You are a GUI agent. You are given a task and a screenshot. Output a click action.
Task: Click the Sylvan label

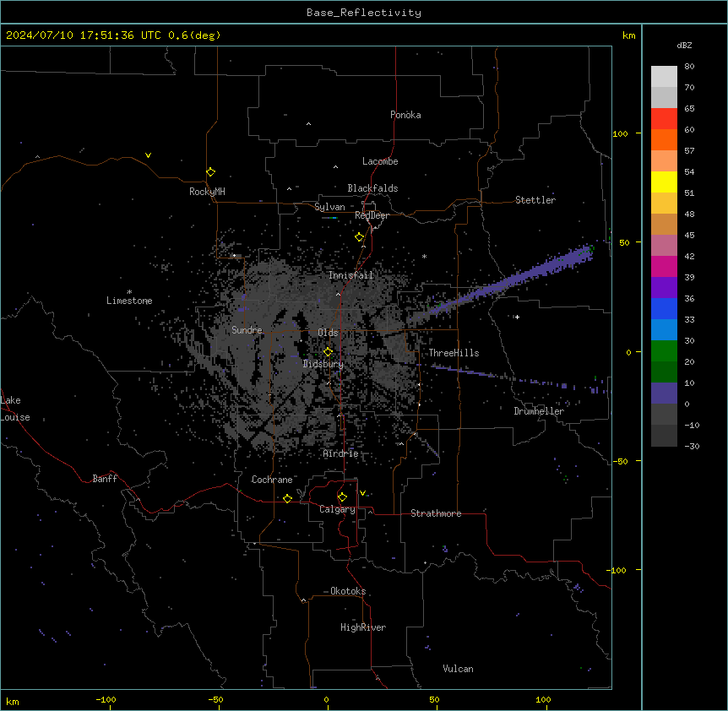[x=329, y=207]
